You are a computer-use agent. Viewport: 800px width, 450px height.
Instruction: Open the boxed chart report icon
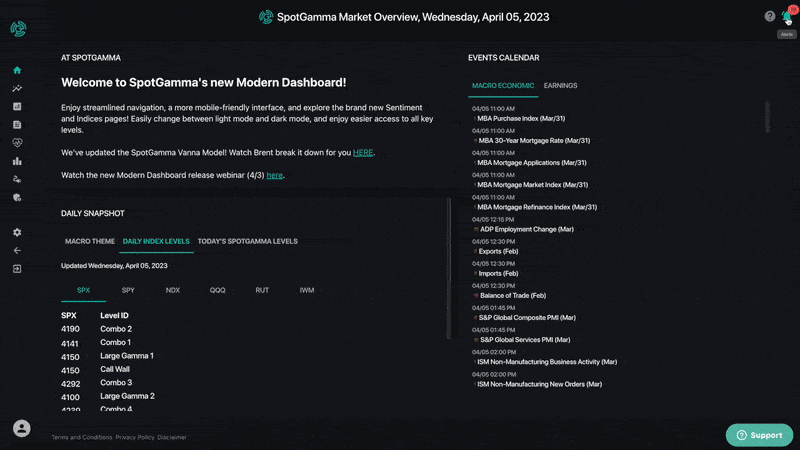(17, 106)
